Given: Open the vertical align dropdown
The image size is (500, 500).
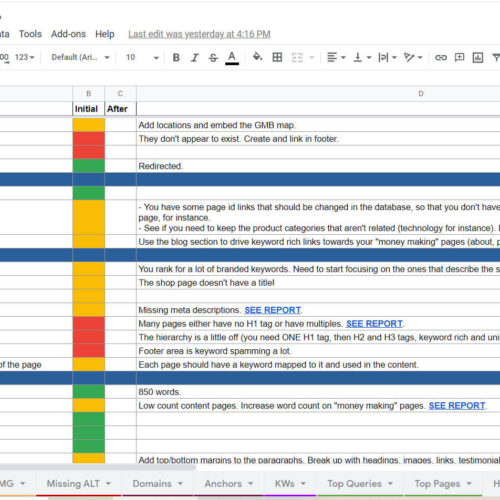Looking at the screenshot, I should pos(362,57).
